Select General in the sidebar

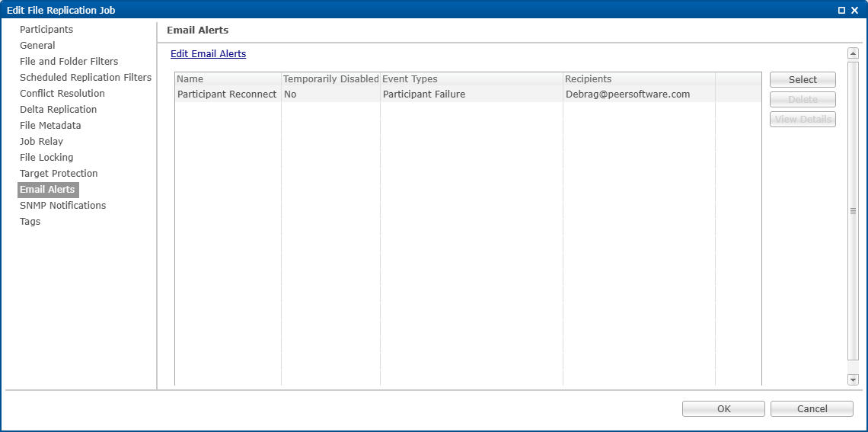pos(37,46)
